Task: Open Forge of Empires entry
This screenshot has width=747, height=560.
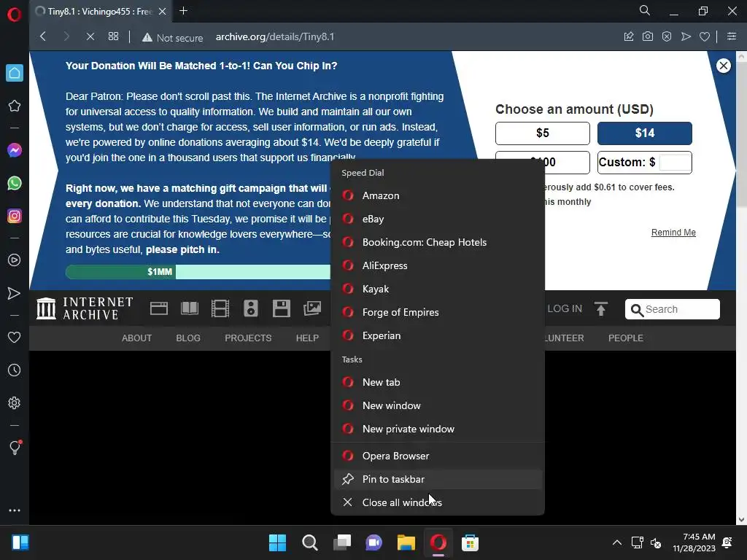Action: tap(438, 312)
